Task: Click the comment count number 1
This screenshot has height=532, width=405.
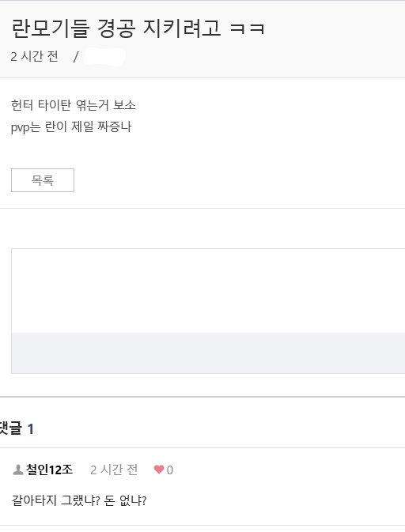Action: [30, 429]
